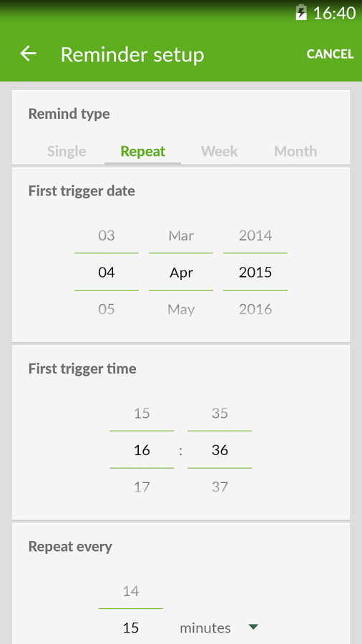Switch to the Single remind type tab
The image size is (362, 644).
click(x=67, y=151)
